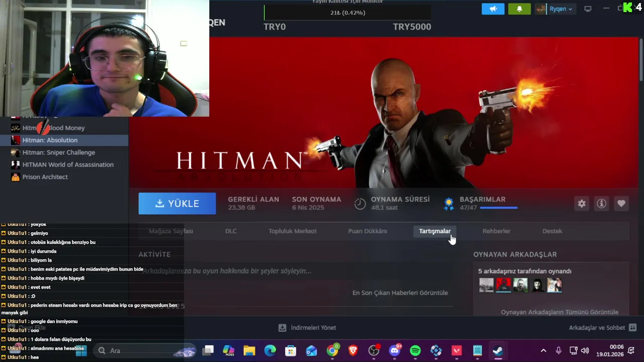Open the Destek tab
The height and width of the screenshot is (362, 644).
coord(552,231)
